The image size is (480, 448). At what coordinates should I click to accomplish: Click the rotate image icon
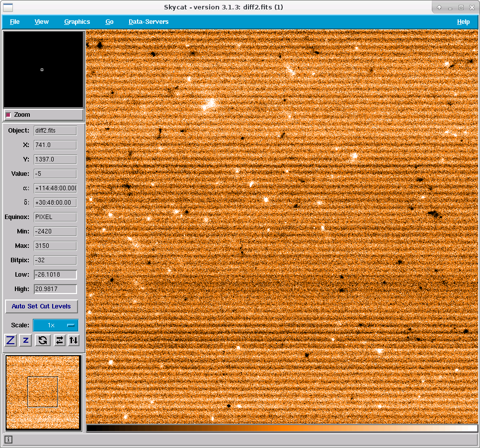tap(43, 340)
